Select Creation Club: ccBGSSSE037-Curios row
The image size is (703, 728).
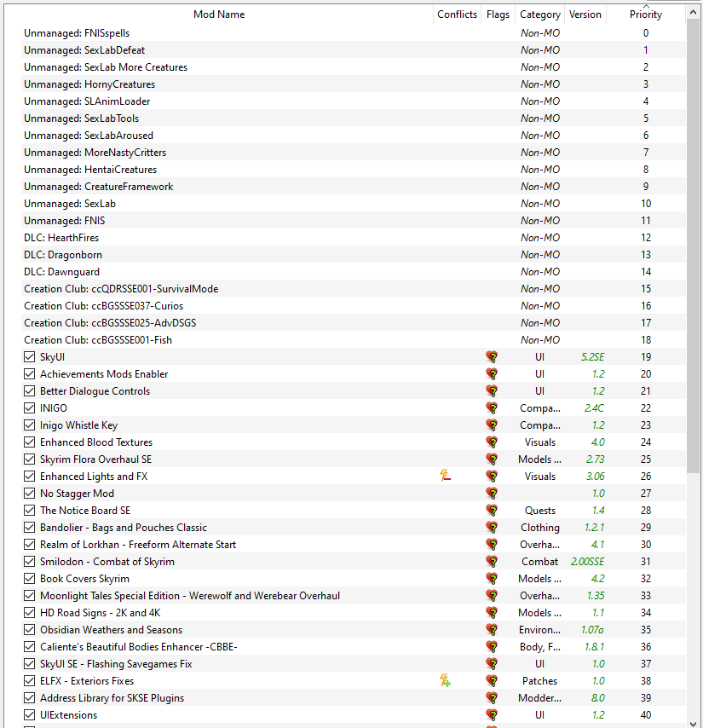coord(354,306)
